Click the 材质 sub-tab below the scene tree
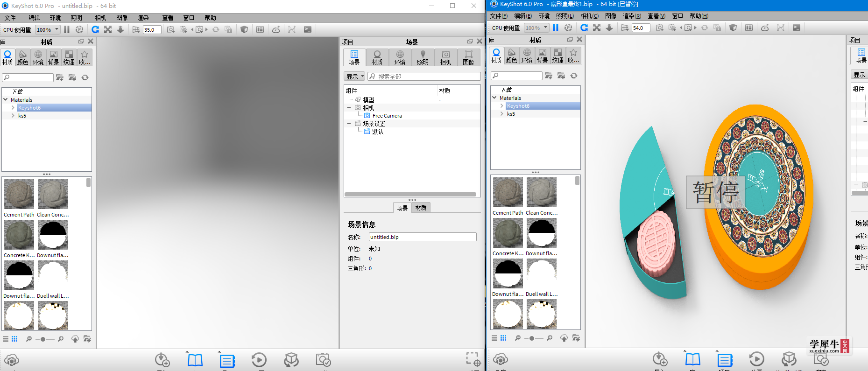The image size is (868, 371). point(421,208)
